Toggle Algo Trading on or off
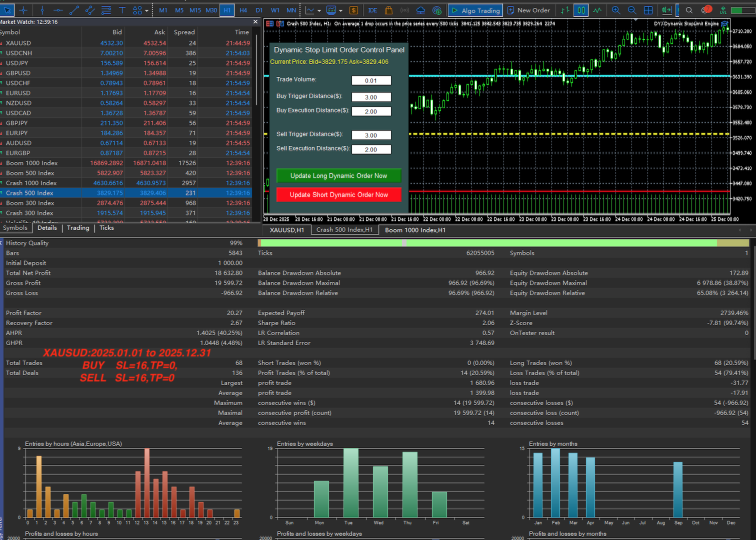This screenshot has height=540, width=756. coord(475,10)
